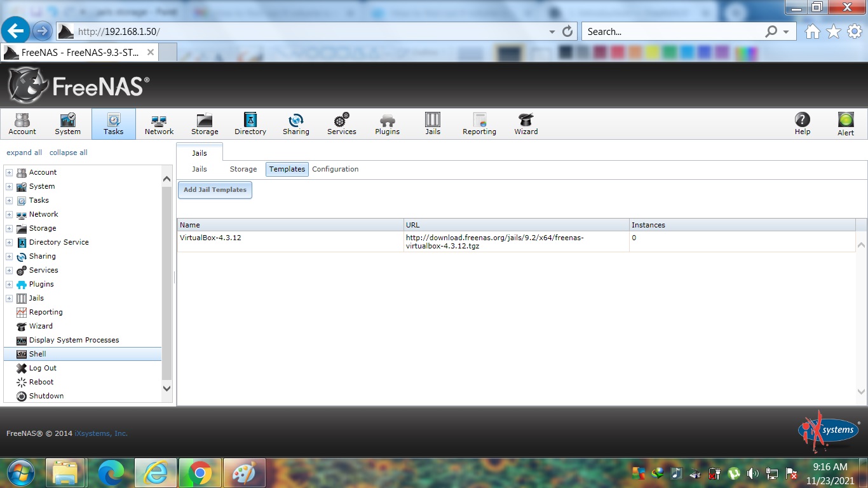
Task: Open Paint from the taskbar
Action: pos(244,473)
